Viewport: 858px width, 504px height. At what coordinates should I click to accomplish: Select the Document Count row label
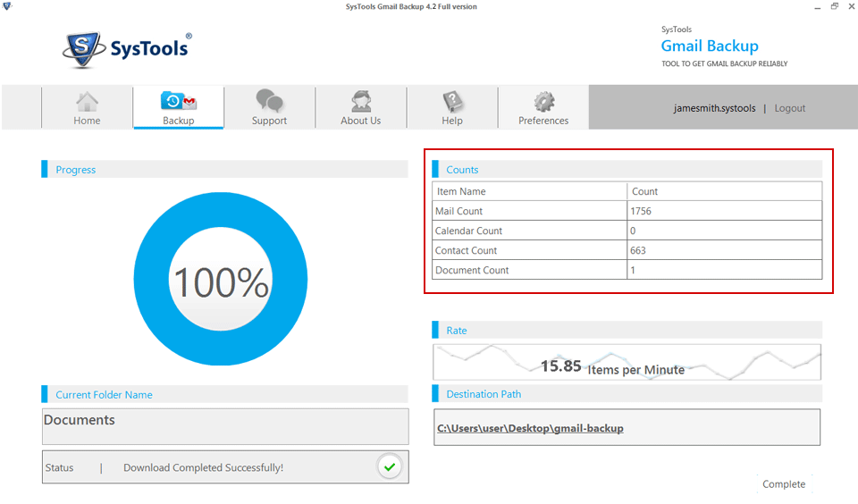tap(472, 271)
